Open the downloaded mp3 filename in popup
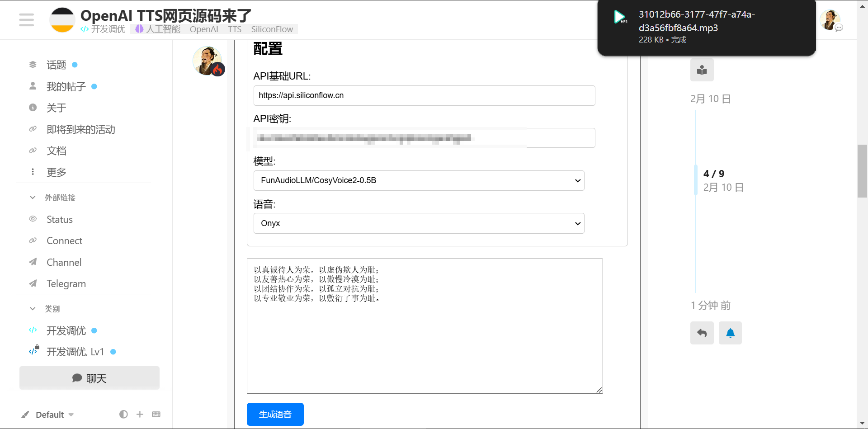Screen dimensions: 868x429 click(x=697, y=21)
